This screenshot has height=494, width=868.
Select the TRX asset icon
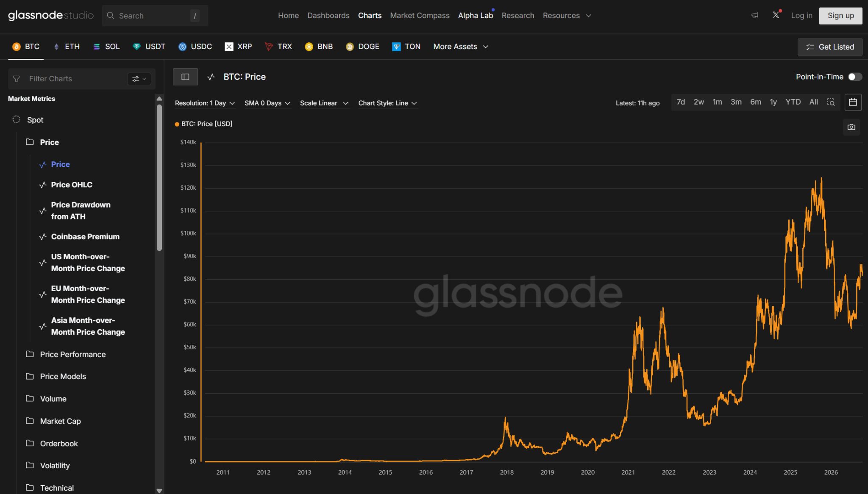(269, 47)
